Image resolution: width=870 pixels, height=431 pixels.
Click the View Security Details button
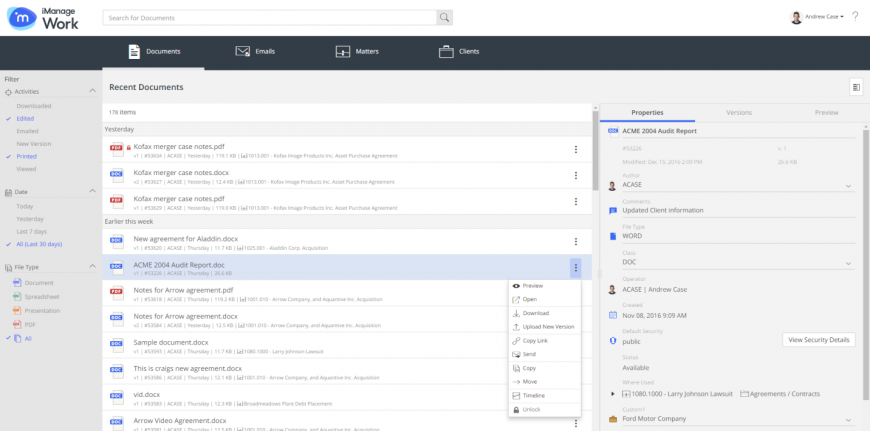coord(819,340)
